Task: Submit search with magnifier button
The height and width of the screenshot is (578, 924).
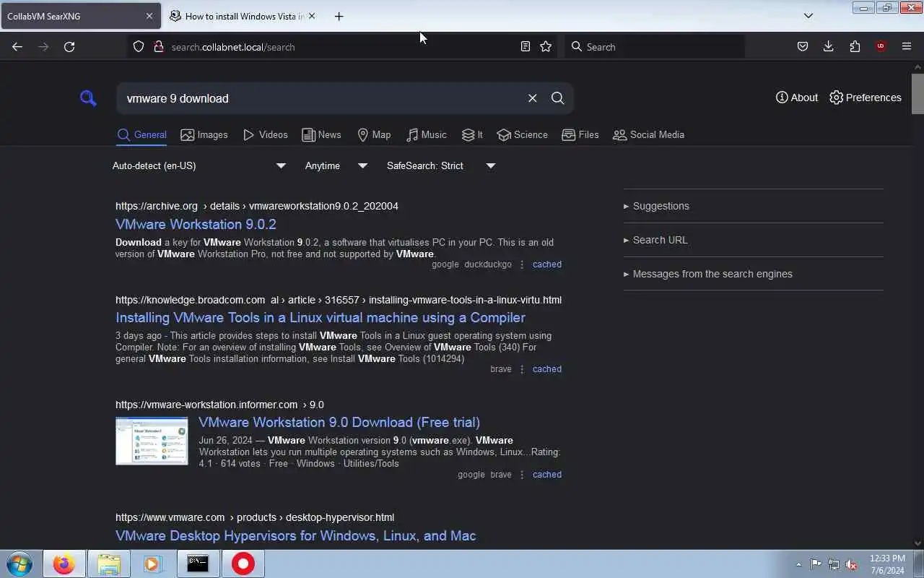Action: (557, 98)
